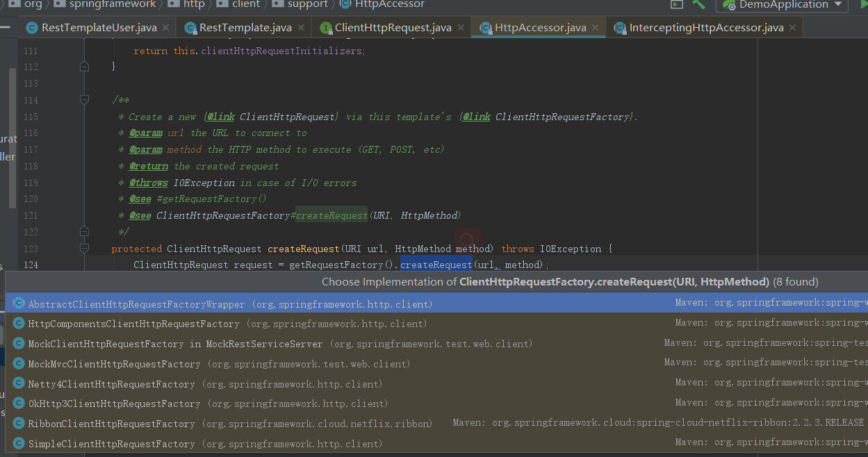Close the RestTemplateUser.java tab
The width and height of the screenshot is (868, 457).
point(165,28)
